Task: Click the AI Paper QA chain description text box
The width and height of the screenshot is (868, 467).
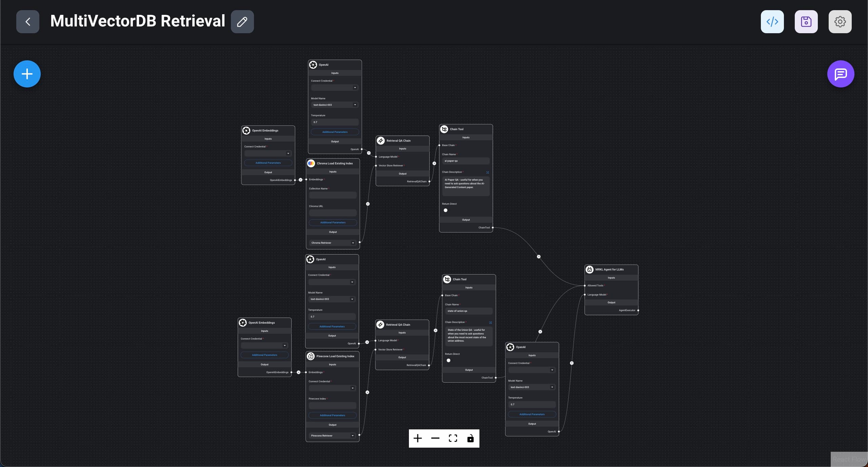Action: tap(466, 186)
